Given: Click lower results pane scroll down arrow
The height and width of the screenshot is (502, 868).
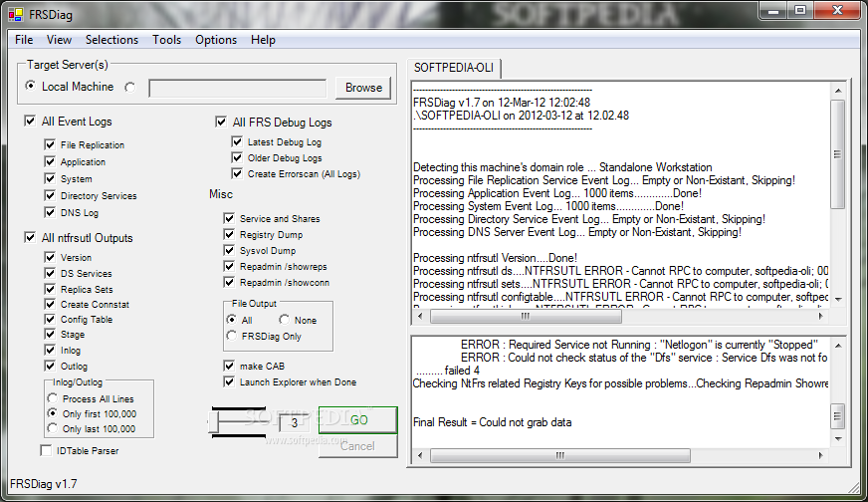Looking at the screenshot, I should 838,439.
